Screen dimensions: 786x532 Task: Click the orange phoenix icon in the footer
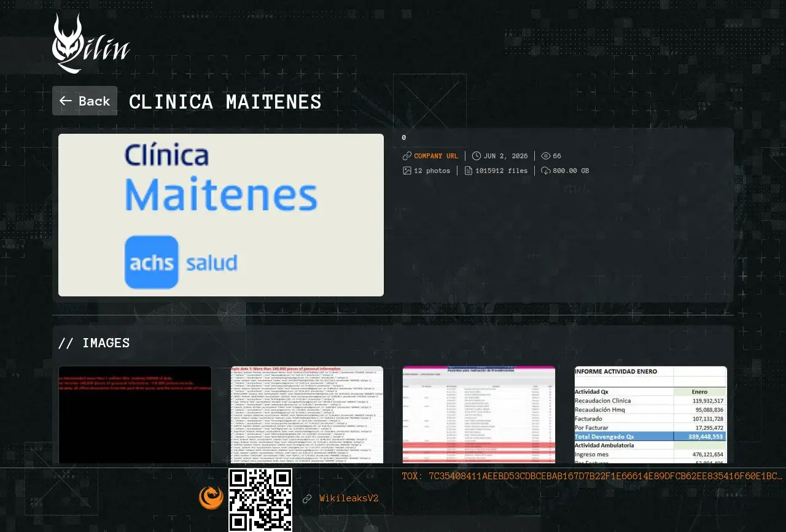[211, 498]
